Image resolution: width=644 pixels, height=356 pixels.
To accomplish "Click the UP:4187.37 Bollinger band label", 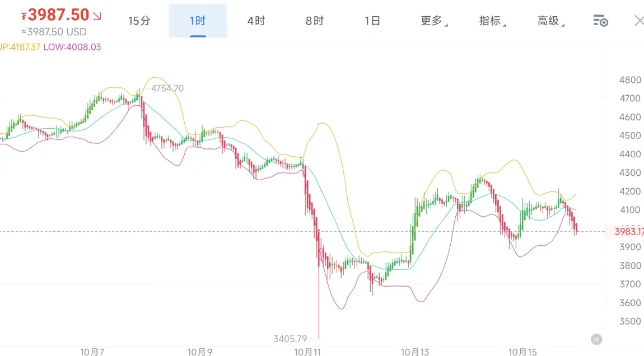I will pos(20,47).
